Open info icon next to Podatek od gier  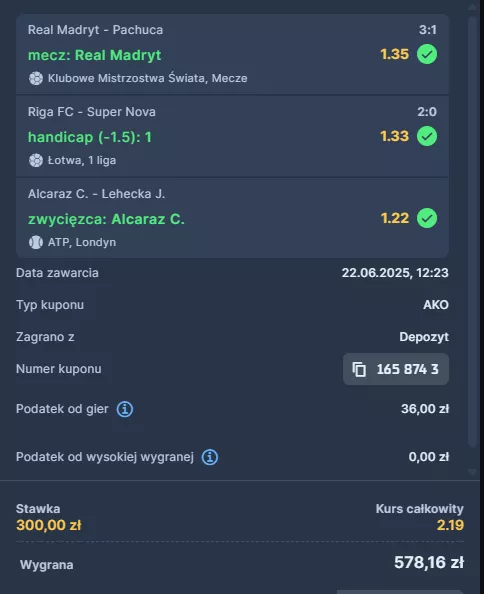point(125,409)
